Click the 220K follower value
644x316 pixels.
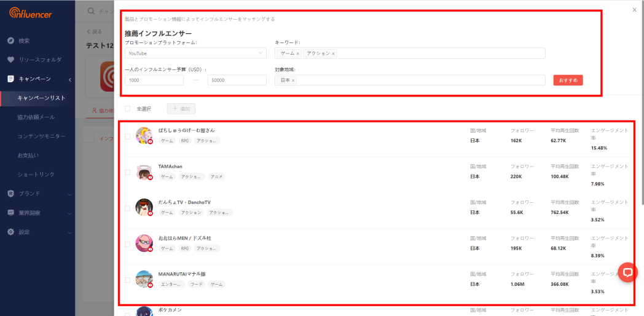tap(516, 176)
